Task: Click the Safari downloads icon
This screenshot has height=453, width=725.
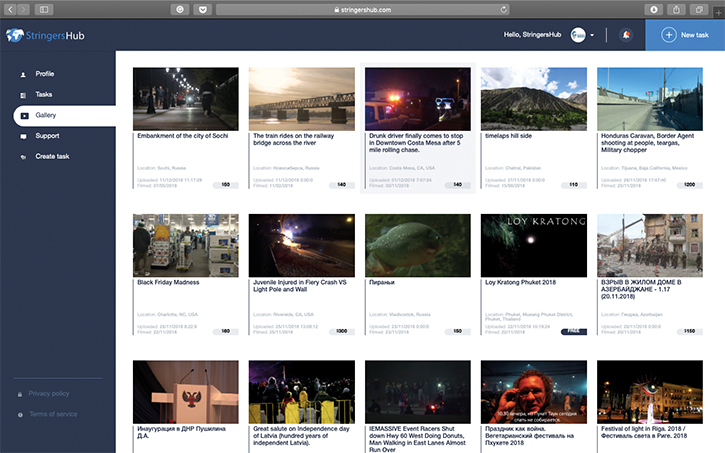Action: click(655, 8)
